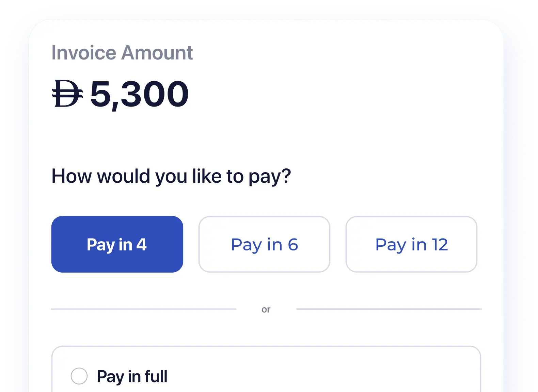Screen dimensions: 538x392
Task: Click the Pay in full label text
Action: coord(132,377)
